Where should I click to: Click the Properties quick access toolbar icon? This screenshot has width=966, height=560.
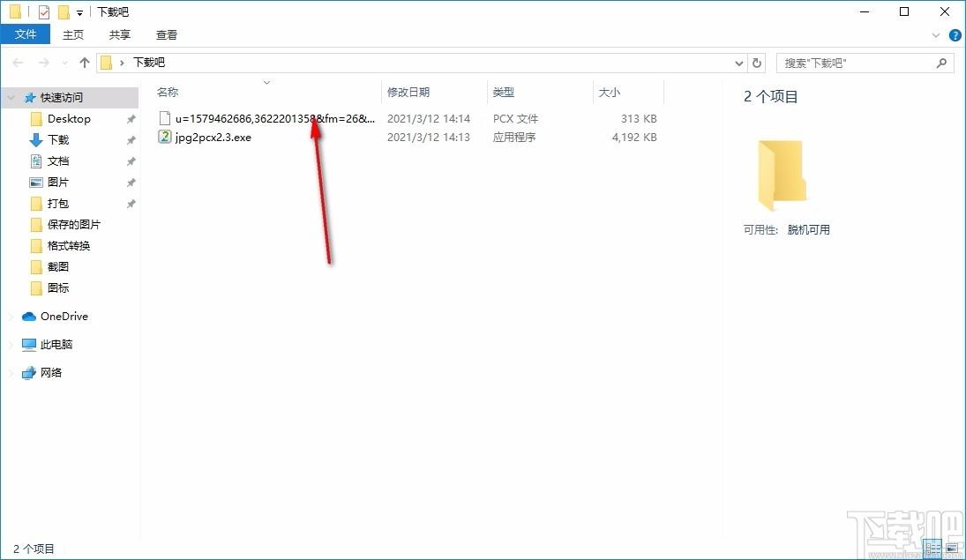point(44,11)
